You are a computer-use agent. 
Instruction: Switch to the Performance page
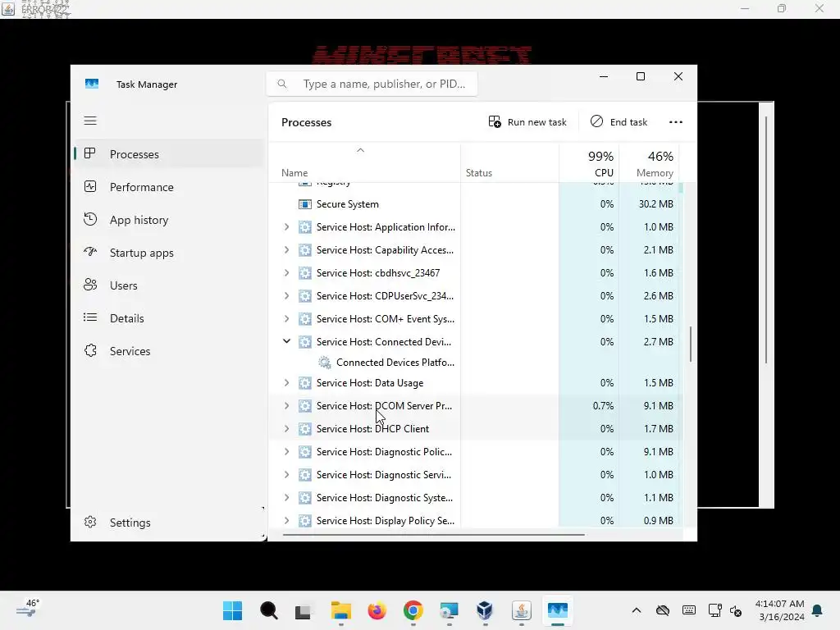[169, 187]
